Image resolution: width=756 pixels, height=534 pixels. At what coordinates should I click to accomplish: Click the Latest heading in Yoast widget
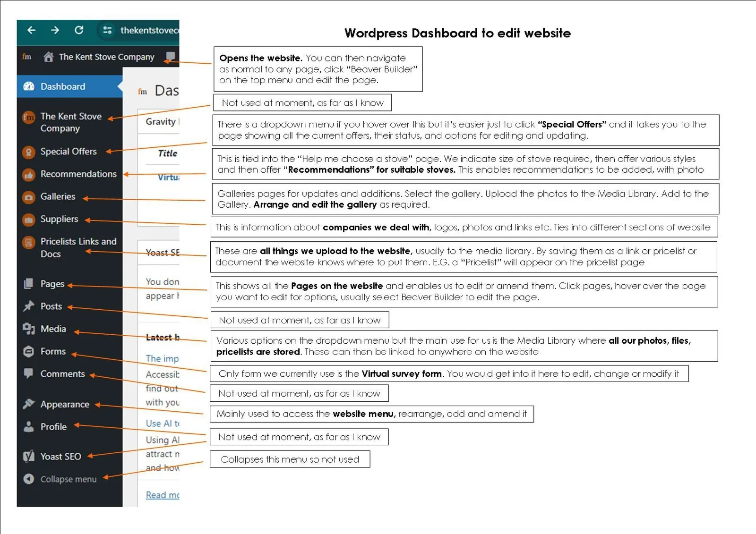click(162, 338)
